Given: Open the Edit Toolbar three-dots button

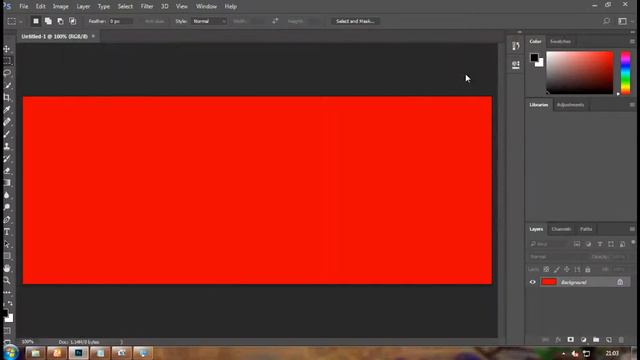Looking at the screenshot, I should click(7, 292).
